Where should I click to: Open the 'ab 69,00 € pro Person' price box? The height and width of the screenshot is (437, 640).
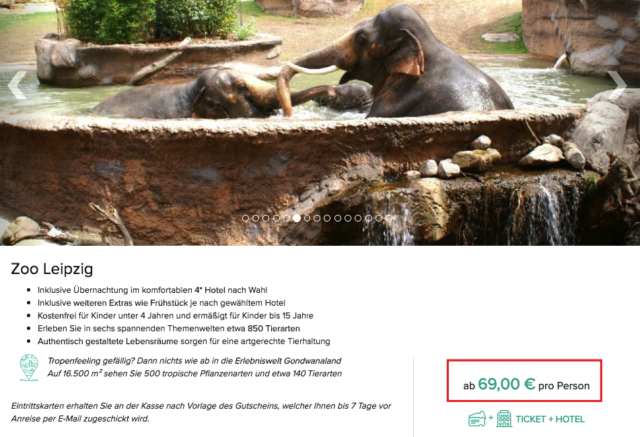click(524, 380)
